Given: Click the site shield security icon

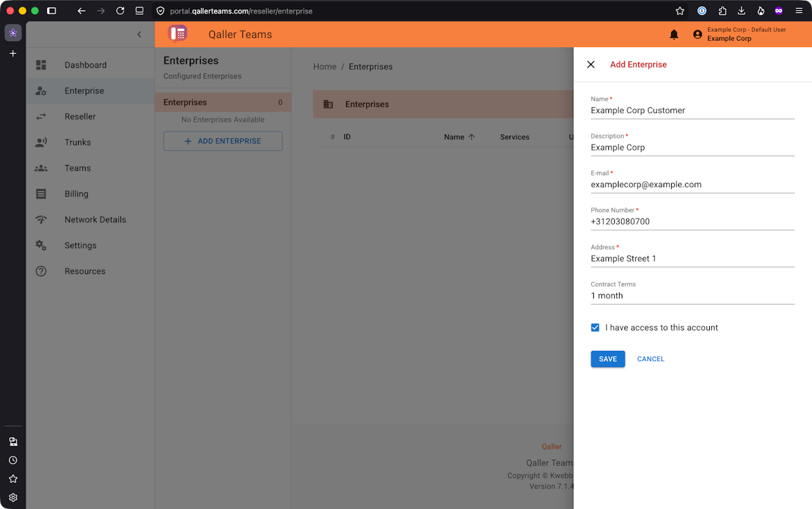Looking at the screenshot, I should coord(160,11).
